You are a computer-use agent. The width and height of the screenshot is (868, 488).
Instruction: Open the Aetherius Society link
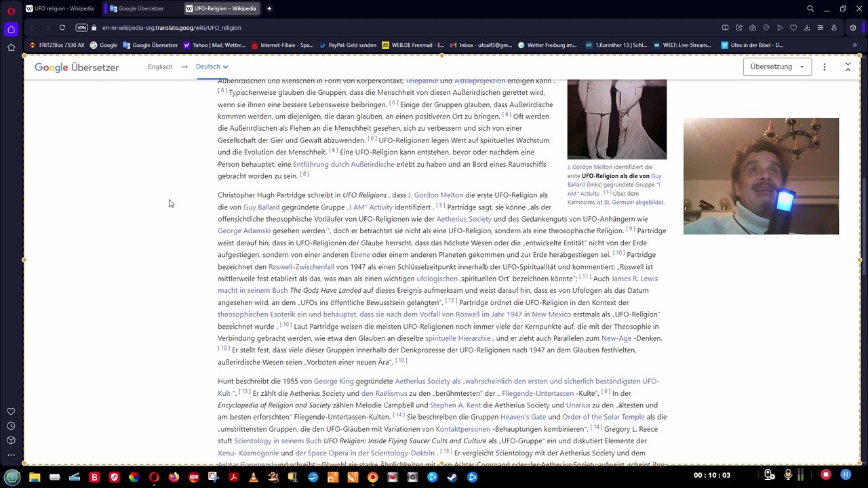[x=464, y=219]
